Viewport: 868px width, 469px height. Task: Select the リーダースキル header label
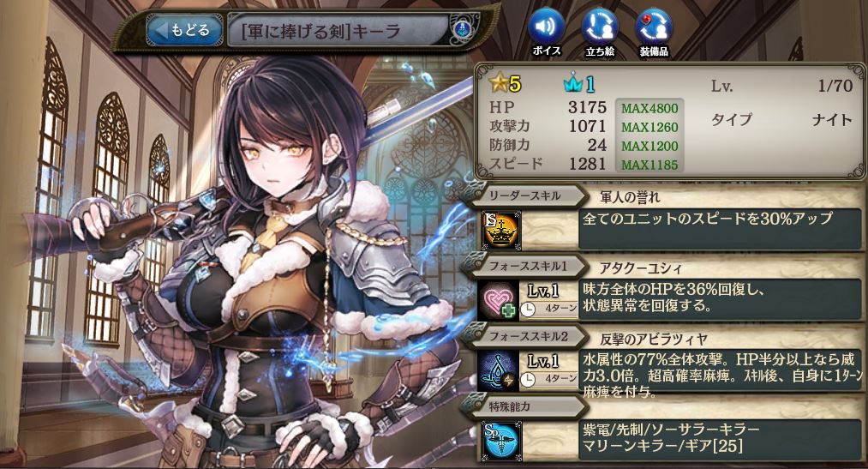(x=524, y=196)
